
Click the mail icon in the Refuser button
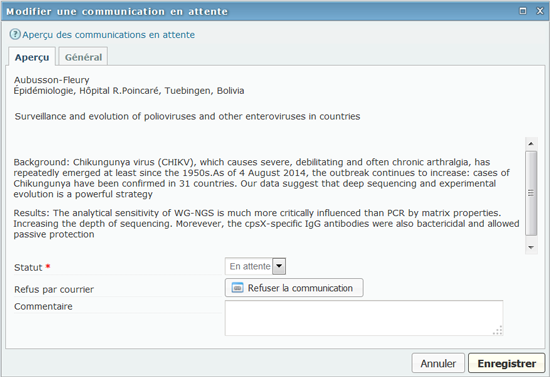[x=237, y=288]
